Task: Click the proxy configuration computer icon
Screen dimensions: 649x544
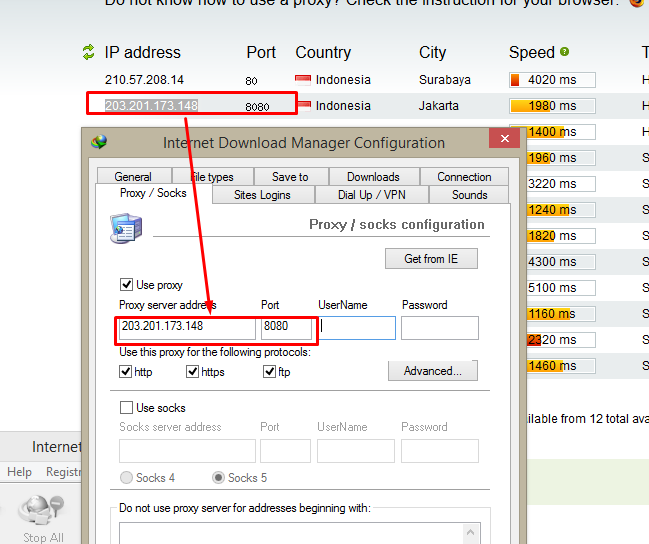Action: [126, 229]
